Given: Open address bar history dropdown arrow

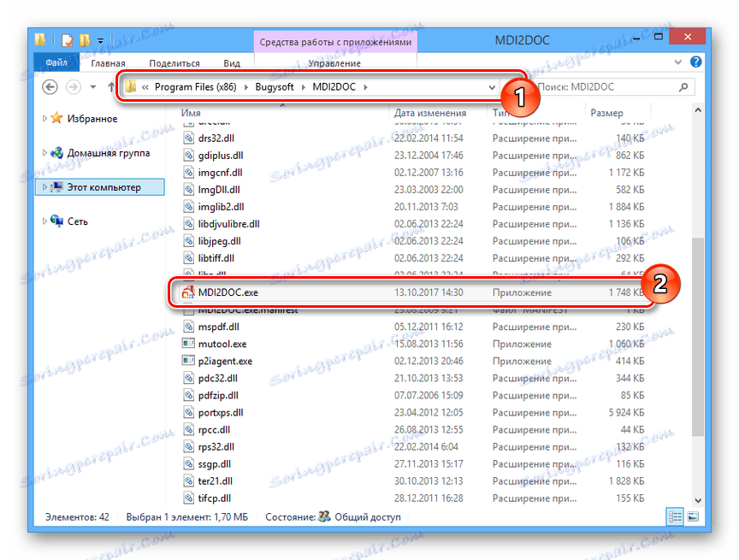Looking at the screenshot, I should pyautogui.click(x=492, y=87).
